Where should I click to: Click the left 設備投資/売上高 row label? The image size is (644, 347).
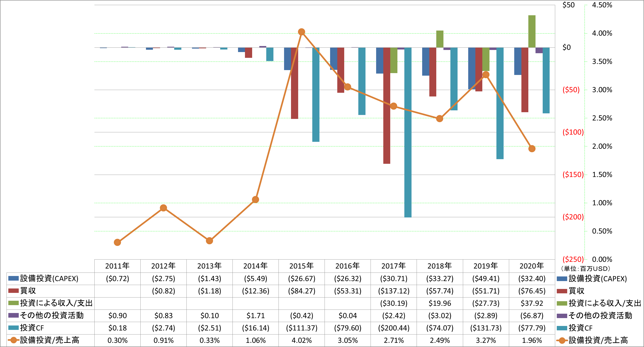click(x=50, y=340)
